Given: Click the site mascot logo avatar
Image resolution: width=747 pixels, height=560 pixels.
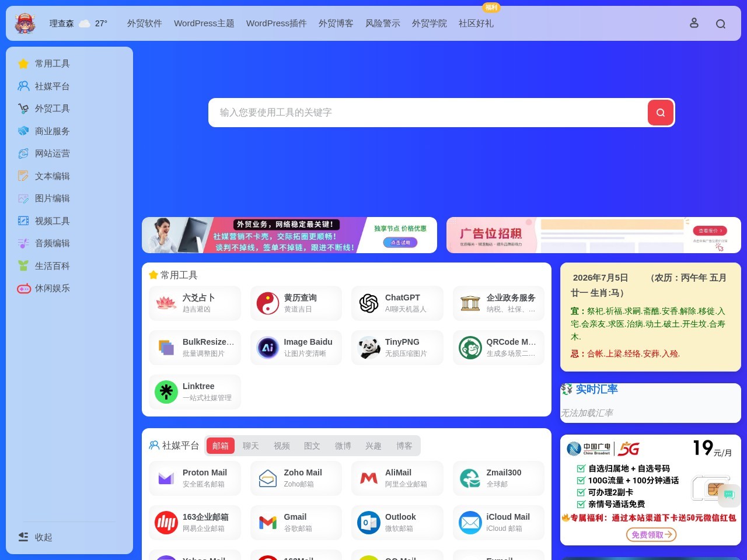Looking at the screenshot, I should 25,23.
